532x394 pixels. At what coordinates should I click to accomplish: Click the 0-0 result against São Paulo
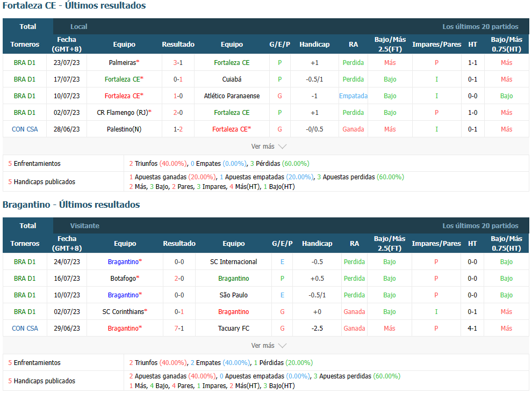pyautogui.click(x=179, y=295)
